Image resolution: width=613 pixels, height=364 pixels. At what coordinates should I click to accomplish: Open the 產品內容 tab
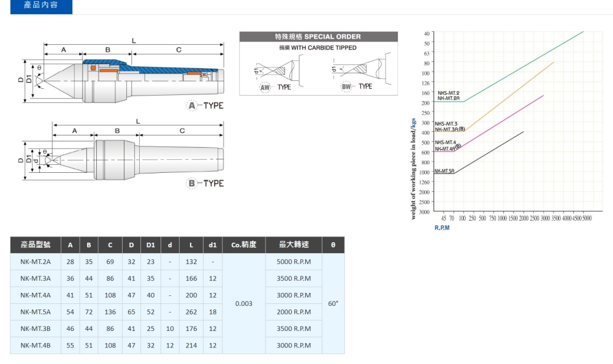pyautogui.click(x=40, y=7)
